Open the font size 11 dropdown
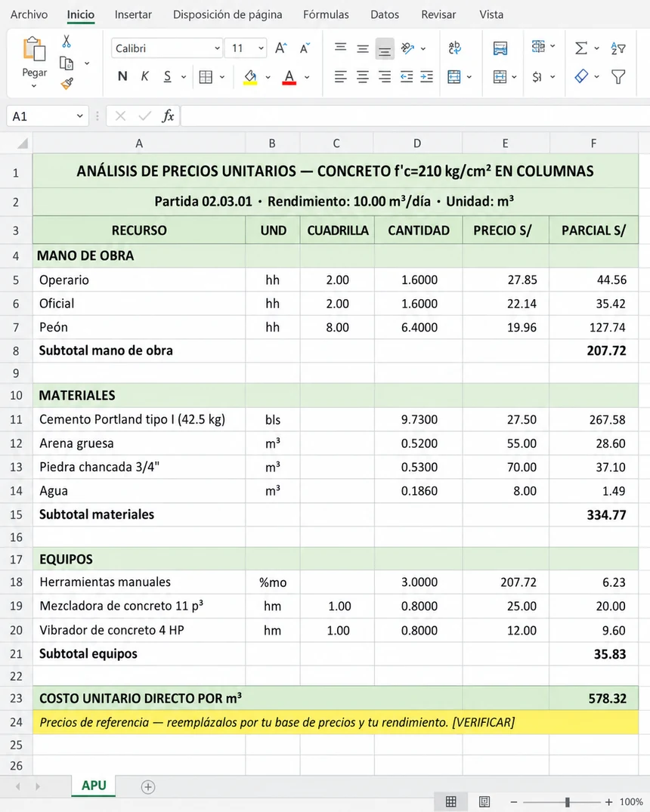Image resolution: width=650 pixels, height=812 pixels. click(262, 48)
